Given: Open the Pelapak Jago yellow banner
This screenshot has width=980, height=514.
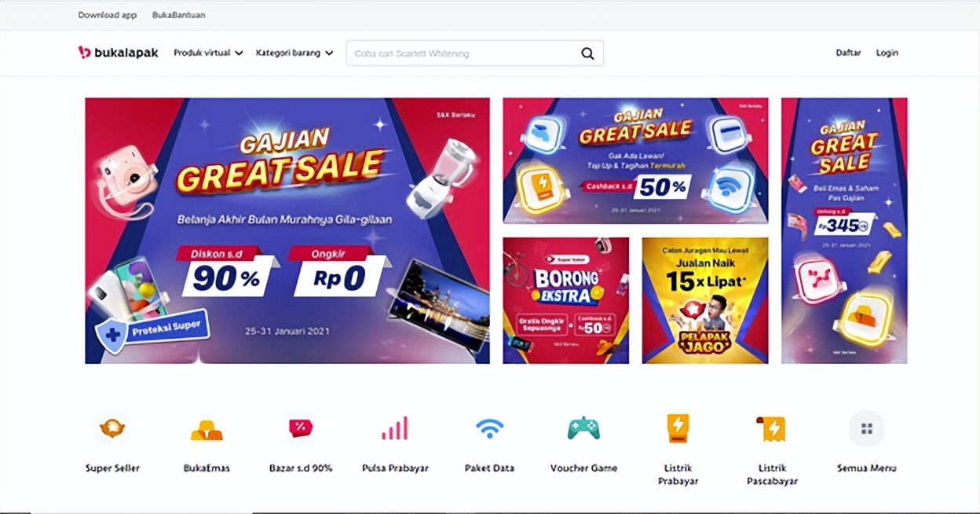Looking at the screenshot, I should click(x=705, y=300).
